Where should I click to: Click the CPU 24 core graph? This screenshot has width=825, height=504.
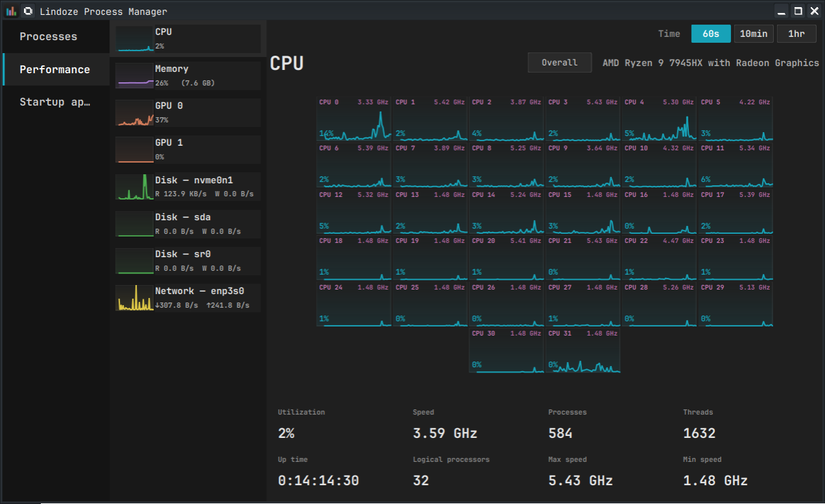click(x=354, y=304)
